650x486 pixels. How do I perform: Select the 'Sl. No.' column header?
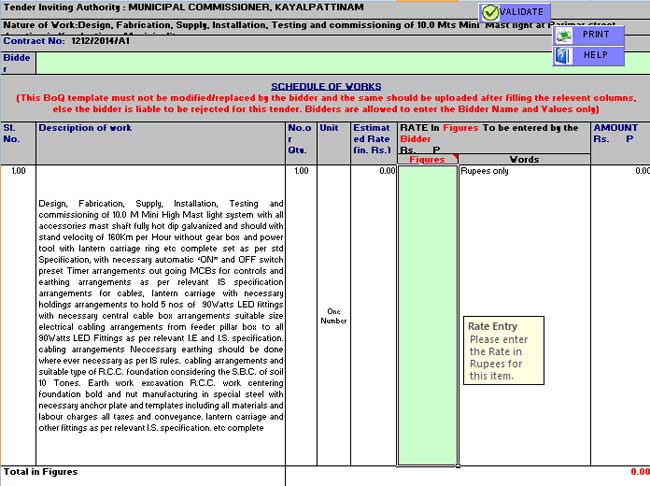pyautogui.click(x=18, y=143)
